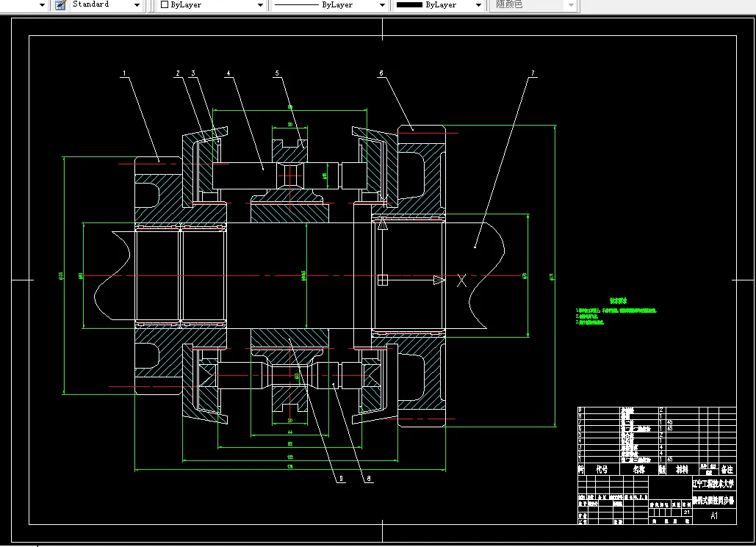Screen dimensions: 756x547
Task: Click the table style manager icon
Action: (60, 5)
